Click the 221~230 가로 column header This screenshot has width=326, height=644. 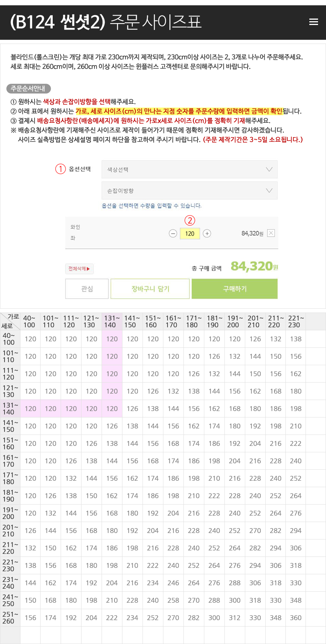[296, 322]
